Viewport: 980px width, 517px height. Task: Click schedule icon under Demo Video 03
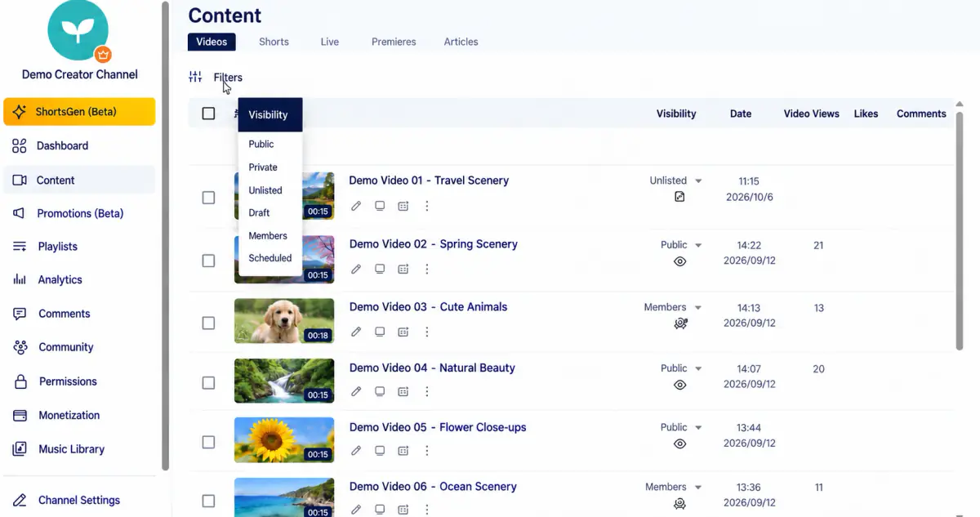pyautogui.click(x=403, y=332)
